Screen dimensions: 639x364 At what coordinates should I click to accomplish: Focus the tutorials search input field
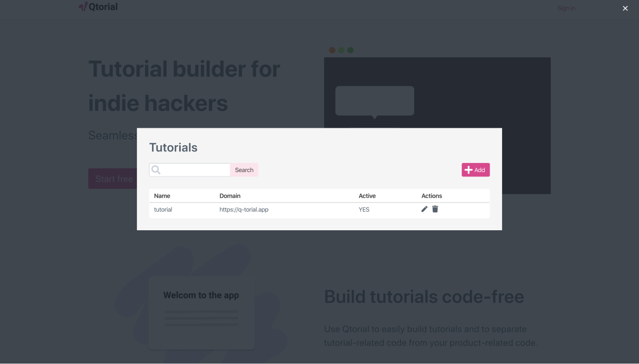(x=190, y=170)
